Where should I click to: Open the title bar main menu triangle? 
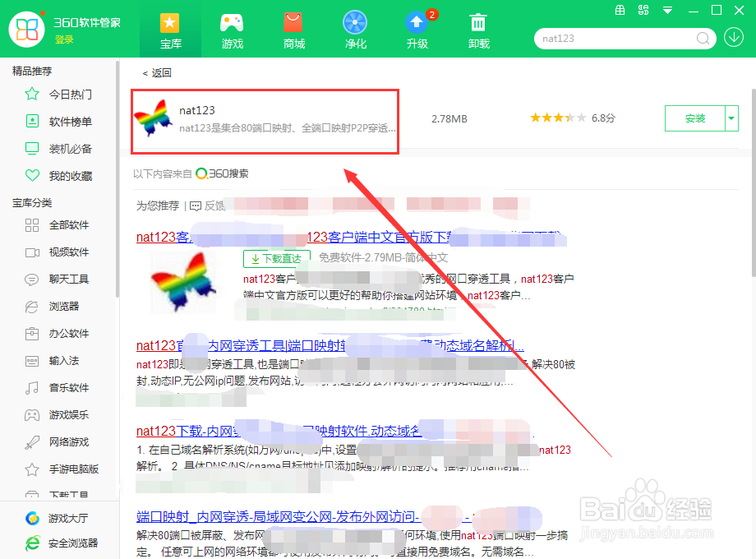667,10
